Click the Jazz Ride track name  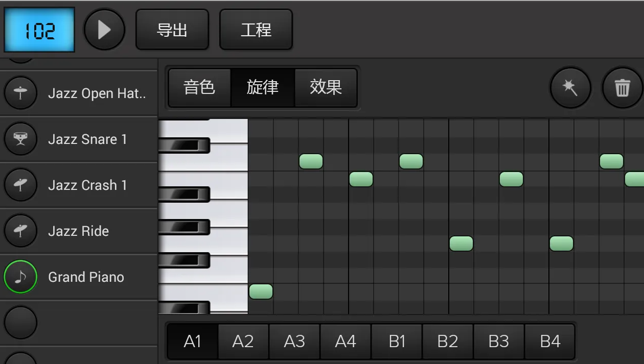(79, 231)
